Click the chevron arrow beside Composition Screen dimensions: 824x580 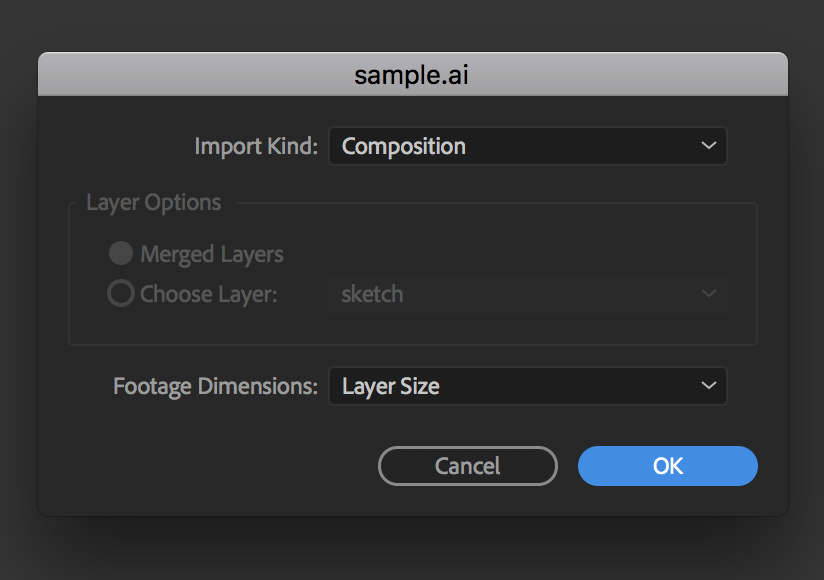click(x=708, y=146)
